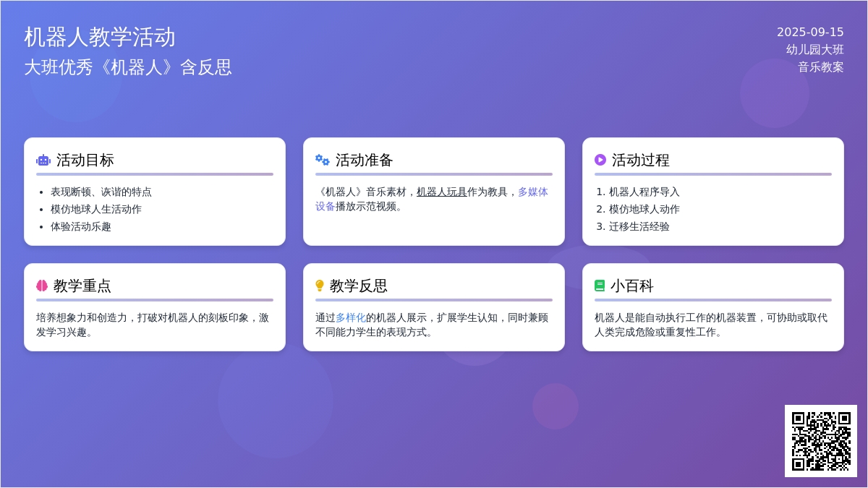Click the blue 多样化 link text
The width and height of the screenshot is (868, 488).
point(351,317)
